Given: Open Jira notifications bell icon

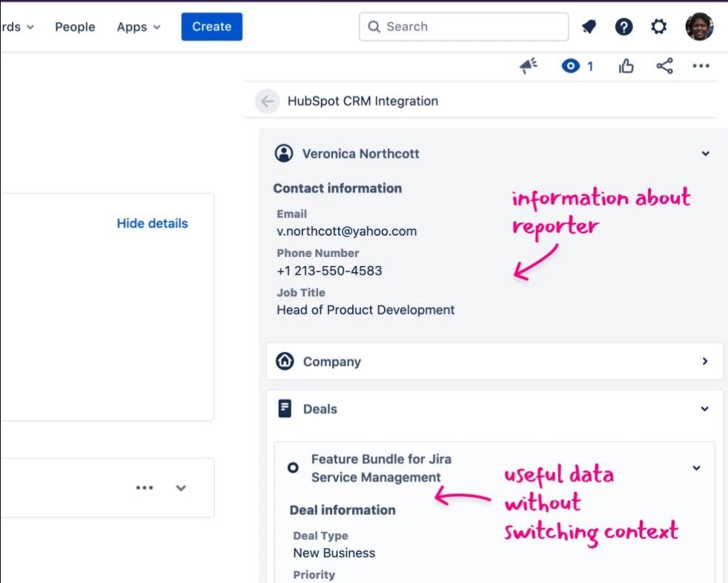Looking at the screenshot, I should coord(589,27).
